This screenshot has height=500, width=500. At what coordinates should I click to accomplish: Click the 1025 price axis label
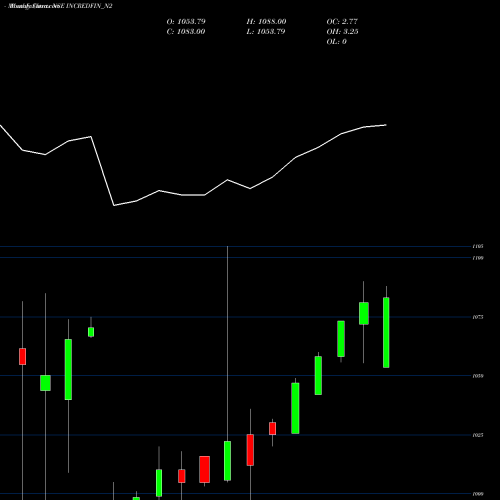coord(478,435)
